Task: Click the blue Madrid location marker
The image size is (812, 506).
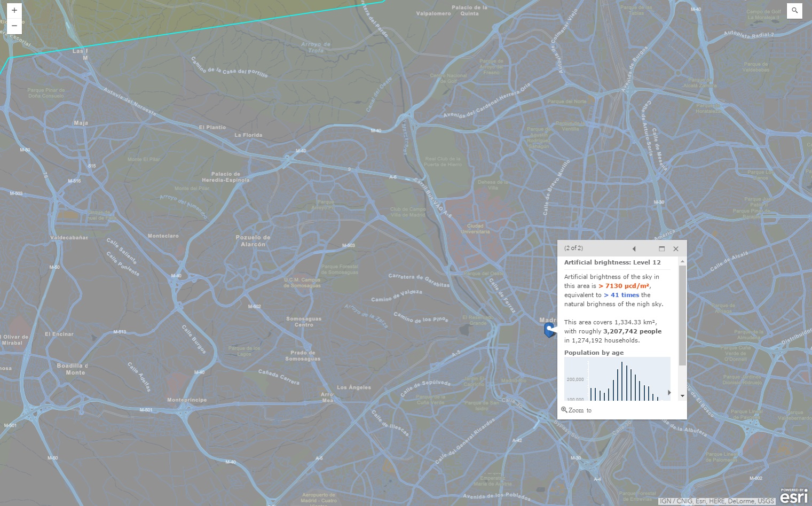Action: (548, 330)
